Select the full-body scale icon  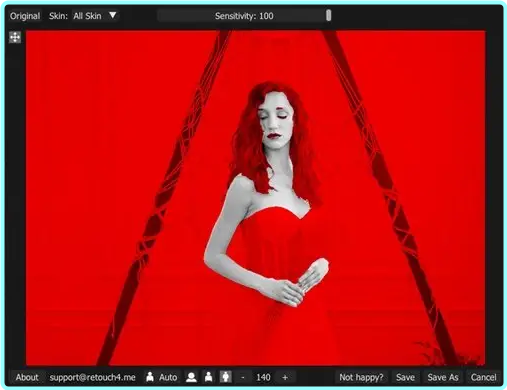(x=226, y=377)
